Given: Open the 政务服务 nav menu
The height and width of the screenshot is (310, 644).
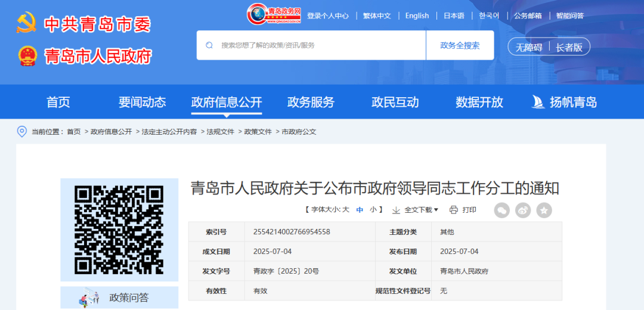Looking at the screenshot, I should pos(311,102).
